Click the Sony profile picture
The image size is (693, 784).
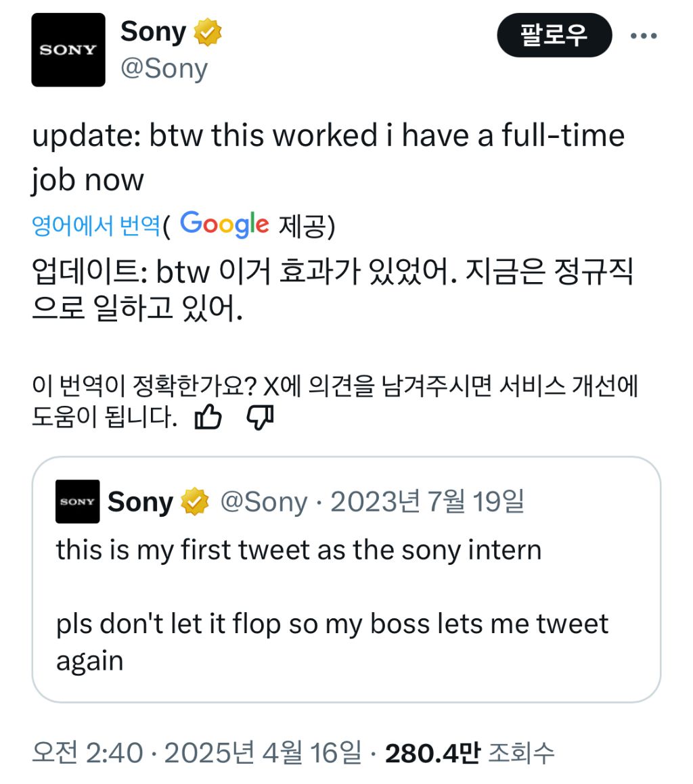[68, 49]
